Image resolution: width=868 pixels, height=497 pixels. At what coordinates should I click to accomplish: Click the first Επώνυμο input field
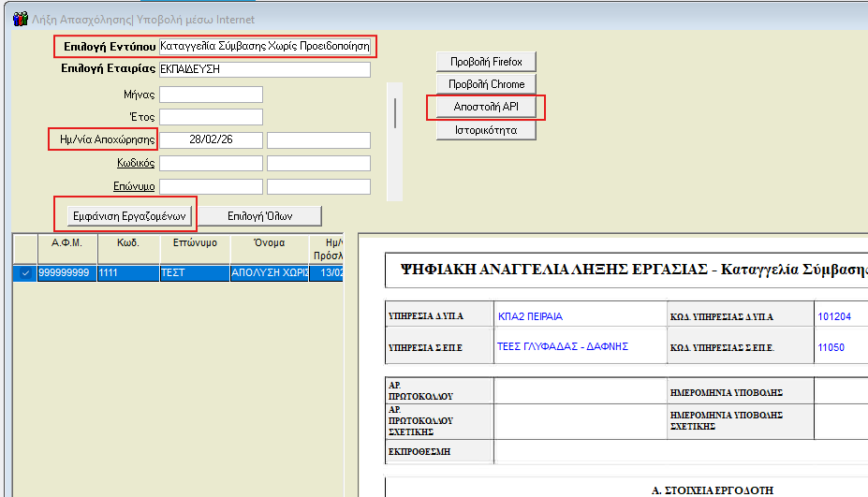pyautogui.click(x=211, y=186)
